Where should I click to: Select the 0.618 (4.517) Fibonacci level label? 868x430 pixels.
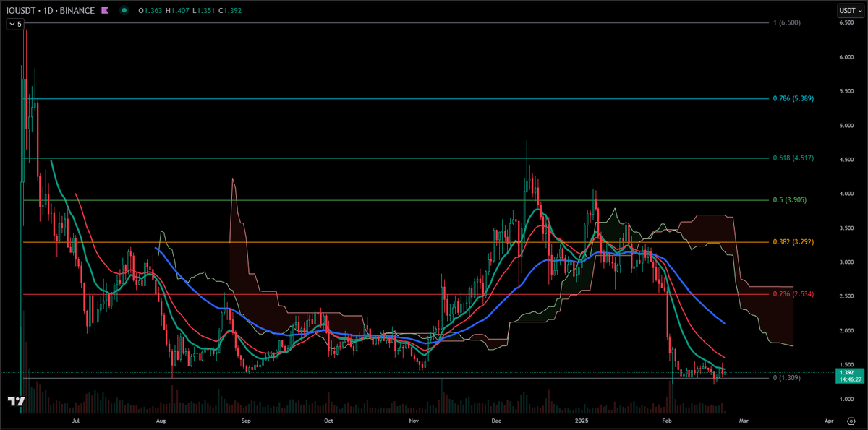[793, 158]
